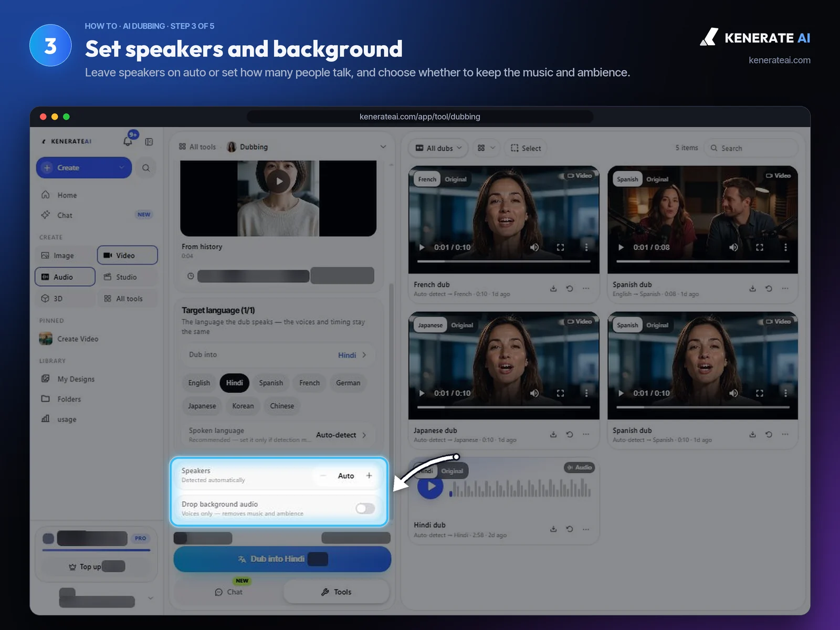Open more options for French dub
Screen dimensions: 840x630
coord(586,288)
